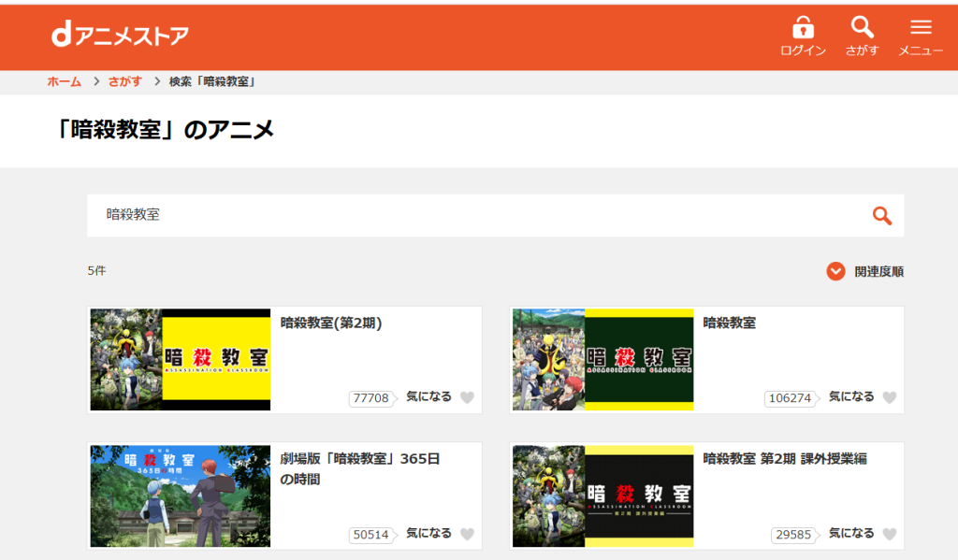
Task: Click the 5件 result count text
Action: click(x=96, y=270)
